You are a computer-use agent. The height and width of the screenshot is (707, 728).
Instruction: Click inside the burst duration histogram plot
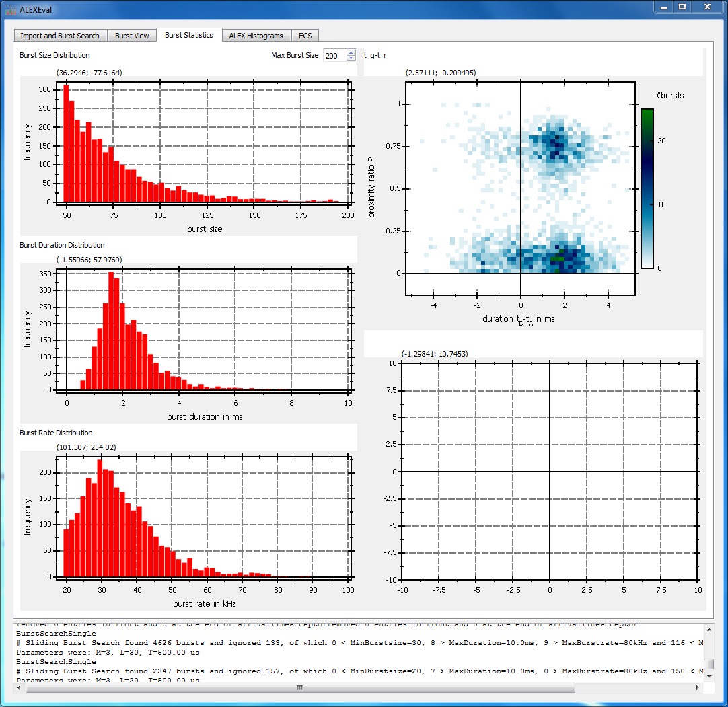tap(205, 330)
